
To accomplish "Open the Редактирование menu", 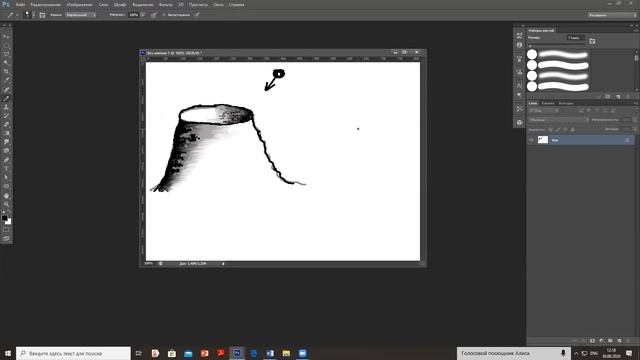I will coord(46,4).
